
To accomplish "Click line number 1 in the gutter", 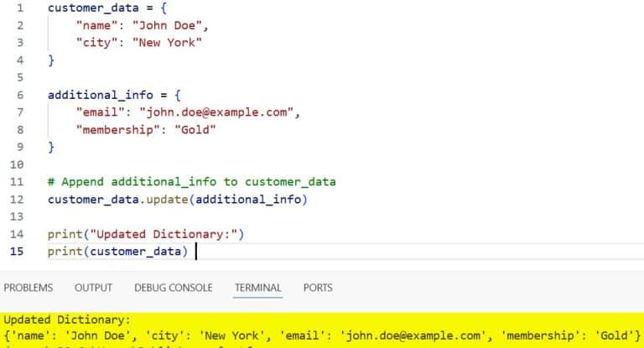I will (x=19, y=8).
